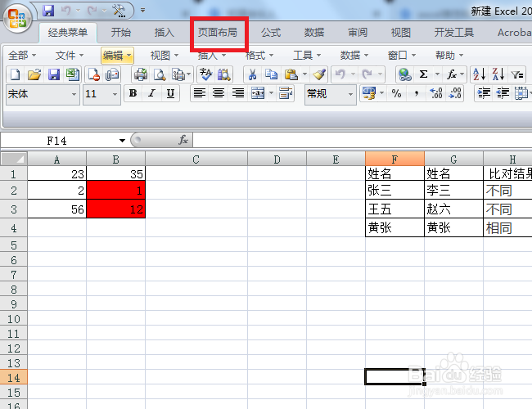Click inside the formula bar input
The width and height of the screenshot is (532, 409).
point(363,140)
